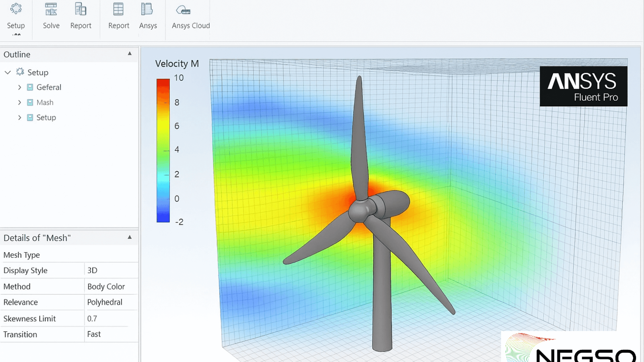The height and width of the screenshot is (362, 644).
Task: Collapse the Details of Mesh panel arrow
Action: pos(130,237)
